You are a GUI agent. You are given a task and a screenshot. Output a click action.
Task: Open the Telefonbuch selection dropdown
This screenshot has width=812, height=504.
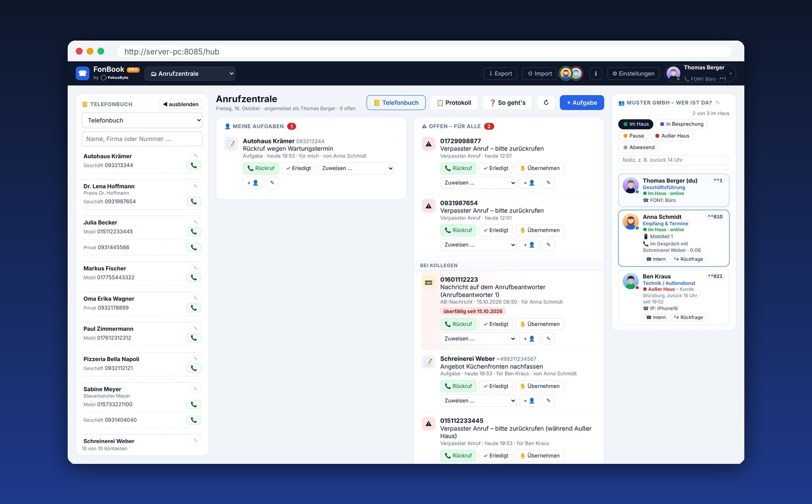coord(142,120)
